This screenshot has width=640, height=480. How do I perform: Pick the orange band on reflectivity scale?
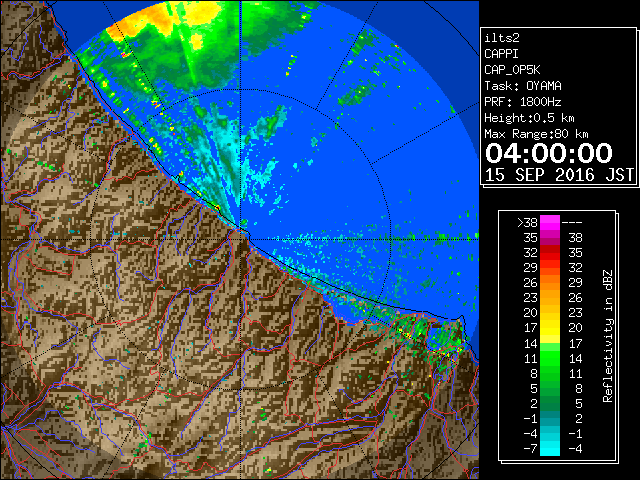550,290
